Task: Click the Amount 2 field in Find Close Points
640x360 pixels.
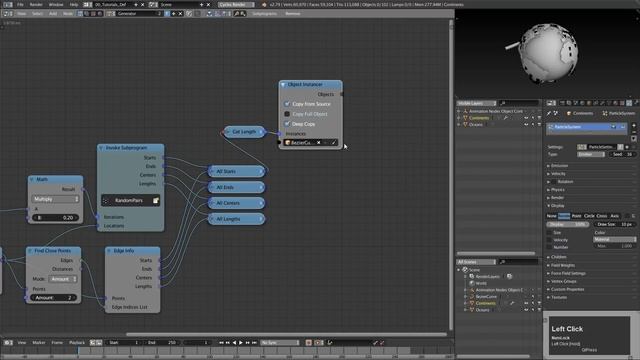Action: (53, 298)
